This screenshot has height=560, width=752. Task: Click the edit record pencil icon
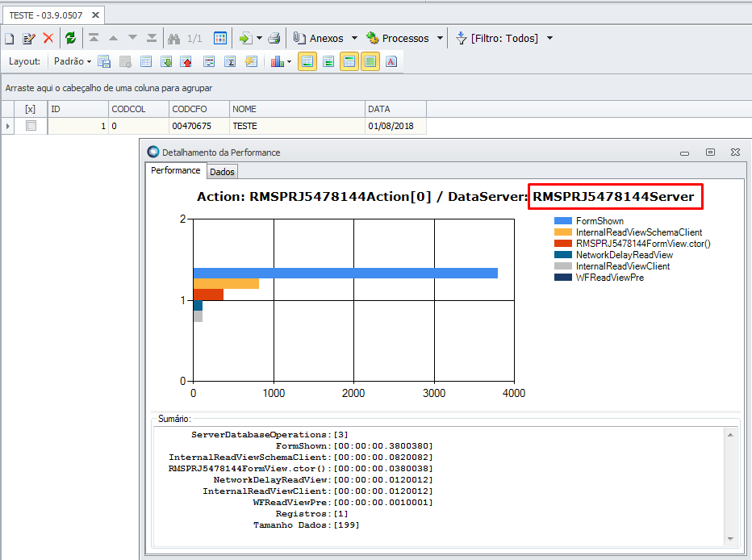click(29, 39)
